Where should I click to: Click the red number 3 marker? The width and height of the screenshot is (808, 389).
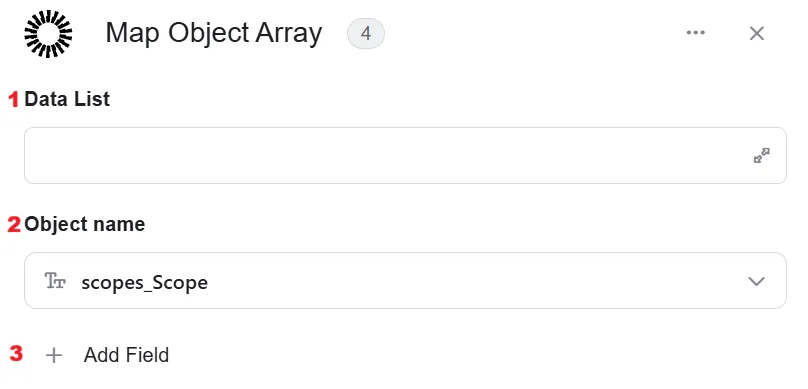click(16, 353)
